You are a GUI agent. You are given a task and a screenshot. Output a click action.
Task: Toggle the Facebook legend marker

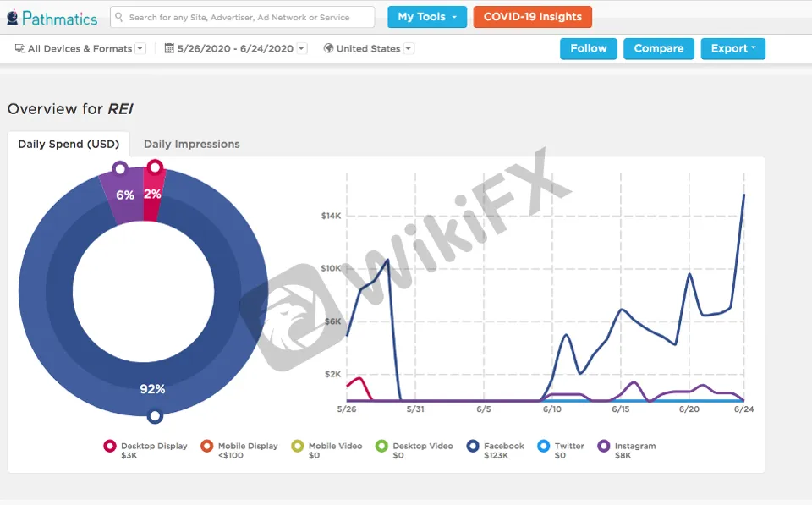(472, 446)
